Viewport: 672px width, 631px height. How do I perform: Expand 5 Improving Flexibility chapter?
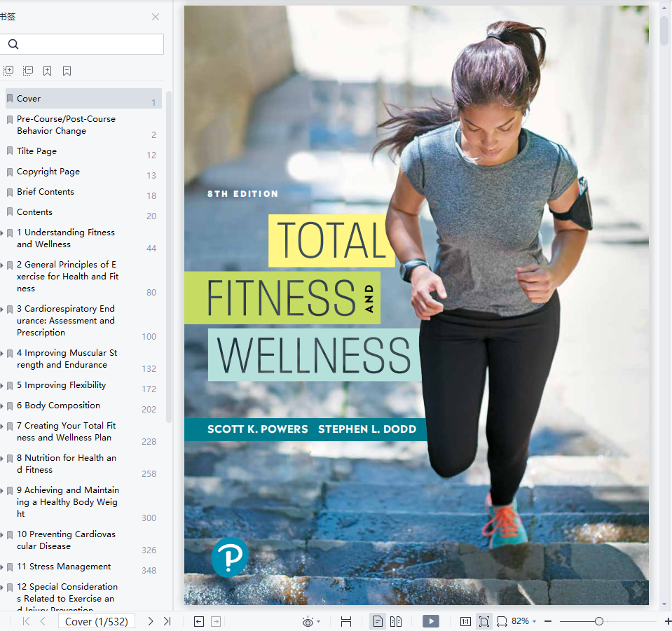(x=1, y=386)
